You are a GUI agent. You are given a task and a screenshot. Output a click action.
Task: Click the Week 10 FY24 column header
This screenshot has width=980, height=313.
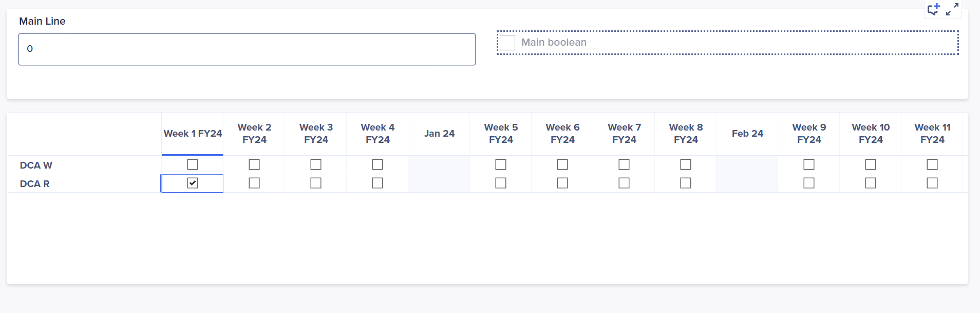[871, 134]
